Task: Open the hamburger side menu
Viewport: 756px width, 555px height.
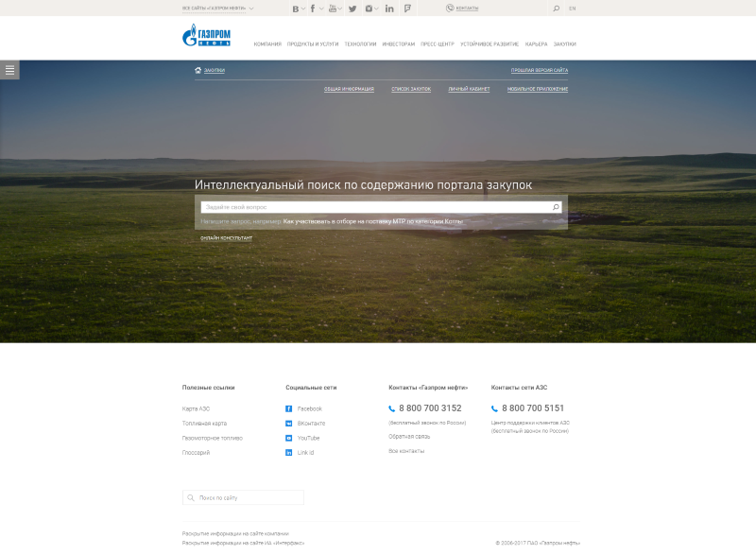Action: [x=9, y=70]
